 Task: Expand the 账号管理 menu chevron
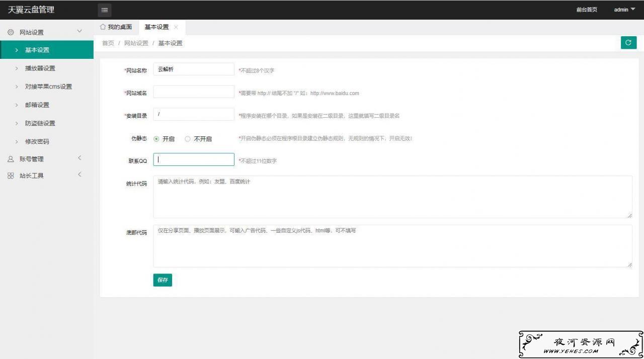(79, 158)
